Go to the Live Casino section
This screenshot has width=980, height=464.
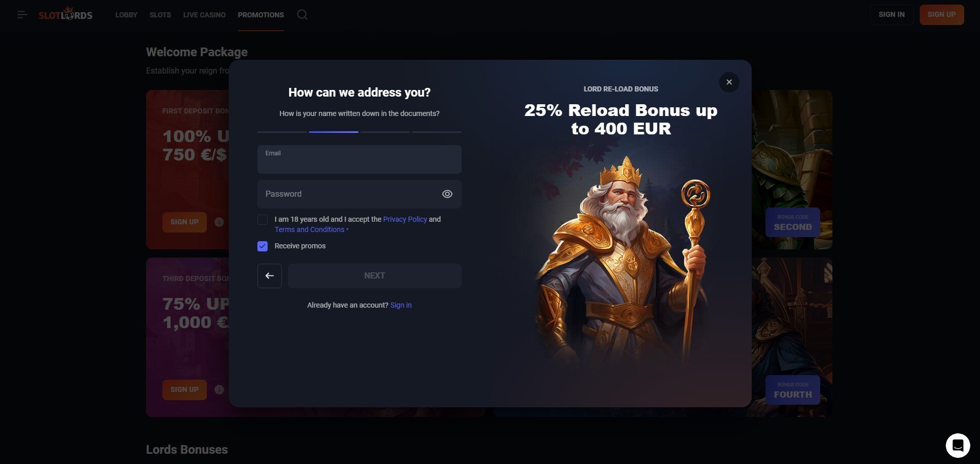tap(204, 15)
